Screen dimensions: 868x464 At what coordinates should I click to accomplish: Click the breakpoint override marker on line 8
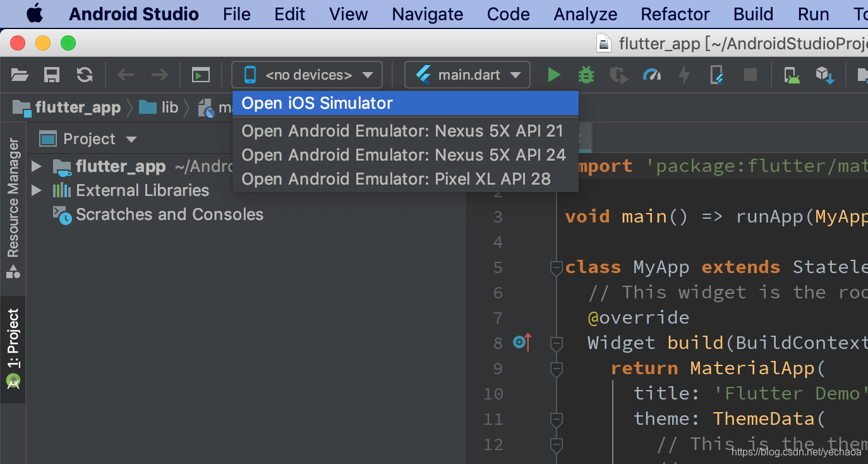(523, 342)
